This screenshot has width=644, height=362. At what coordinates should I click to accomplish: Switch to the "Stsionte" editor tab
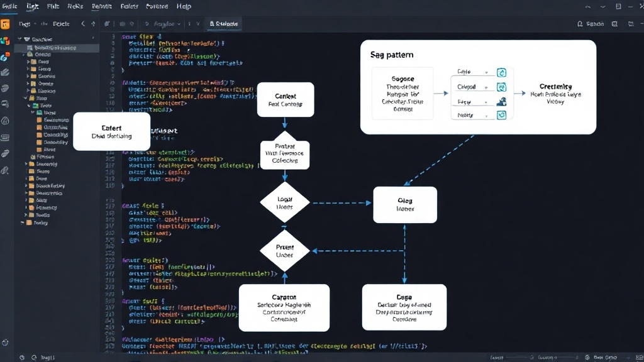pyautogui.click(x=223, y=24)
